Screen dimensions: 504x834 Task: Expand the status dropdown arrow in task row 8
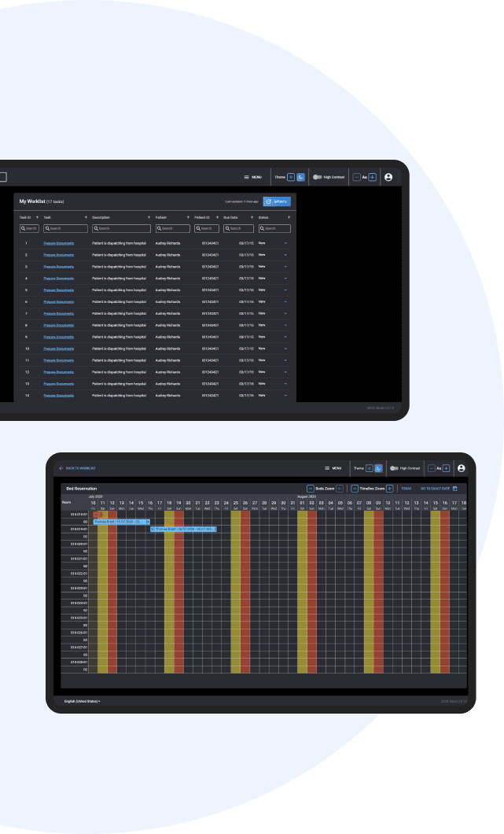(x=285, y=326)
